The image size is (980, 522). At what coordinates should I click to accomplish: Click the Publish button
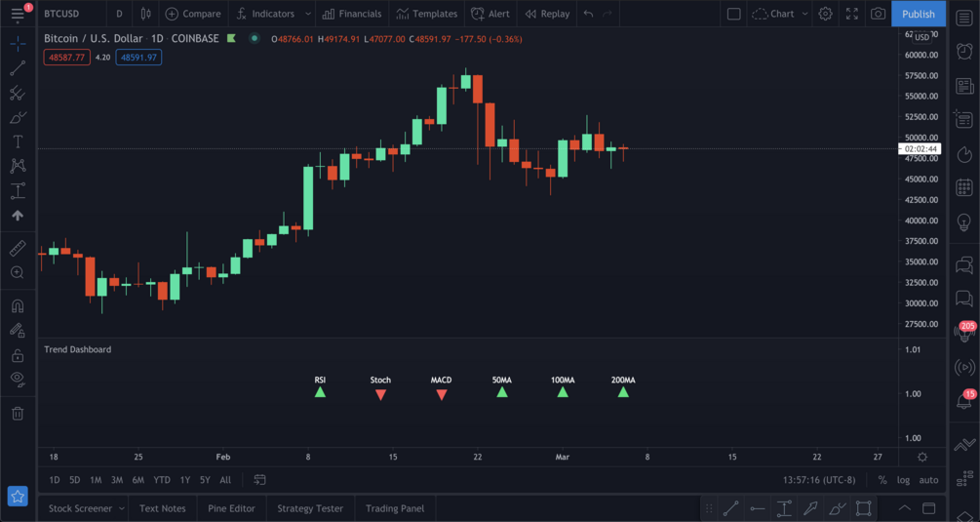(x=919, y=14)
